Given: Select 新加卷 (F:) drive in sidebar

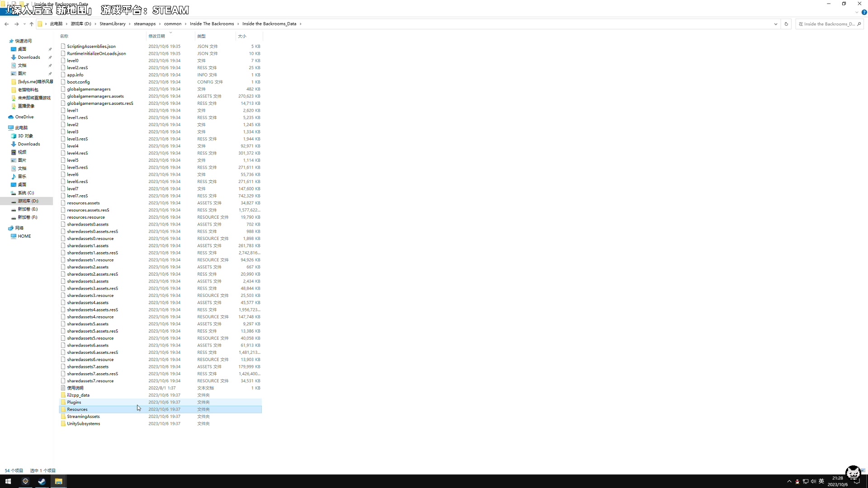Looking at the screenshot, I should pyautogui.click(x=28, y=217).
